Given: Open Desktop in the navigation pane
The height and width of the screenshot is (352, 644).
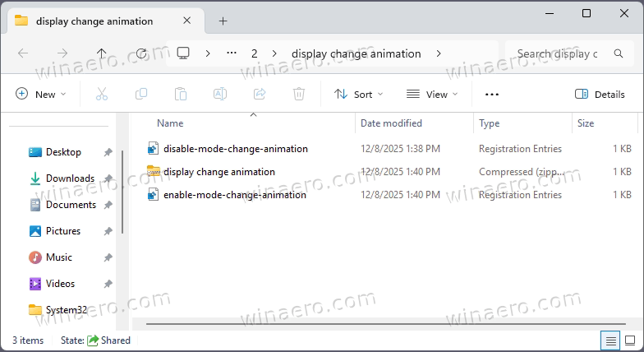Looking at the screenshot, I should point(63,152).
